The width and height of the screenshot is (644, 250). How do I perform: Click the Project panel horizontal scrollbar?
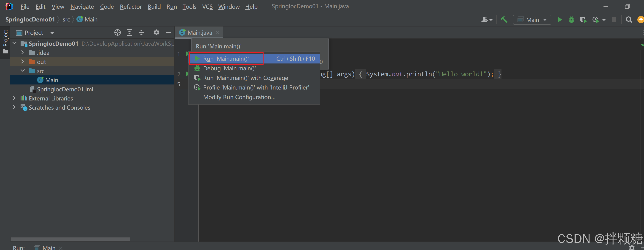[x=70, y=239]
